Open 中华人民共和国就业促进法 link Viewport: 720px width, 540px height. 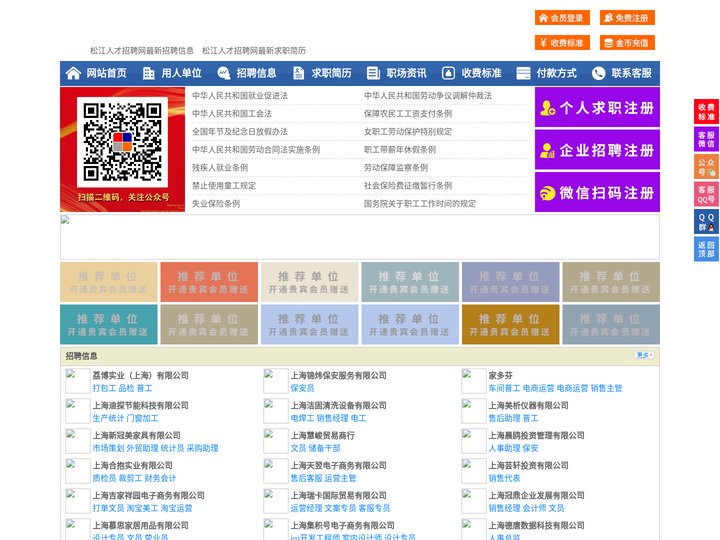click(x=240, y=96)
